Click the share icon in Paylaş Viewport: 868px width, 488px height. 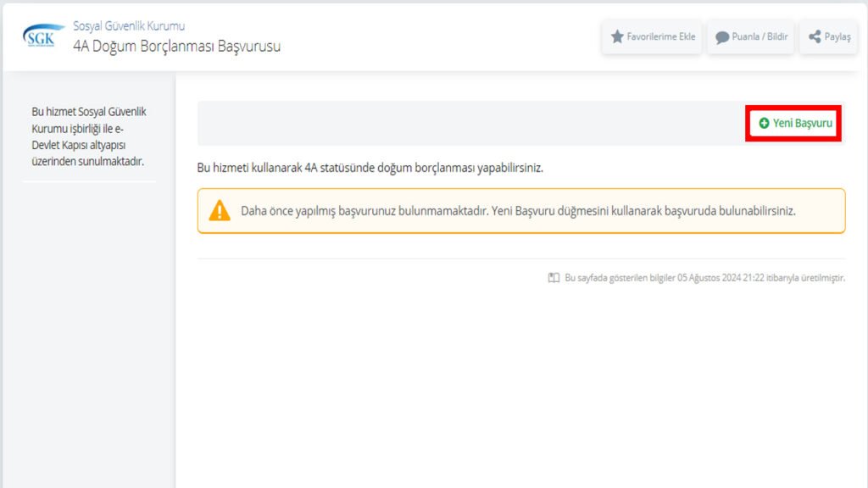point(815,36)
